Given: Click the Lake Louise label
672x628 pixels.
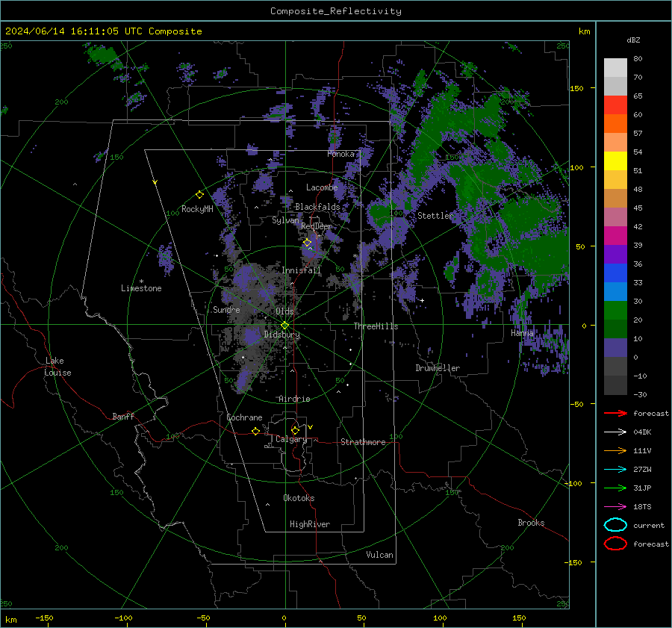Looking at the screenshot, I should tap(57, 367).
